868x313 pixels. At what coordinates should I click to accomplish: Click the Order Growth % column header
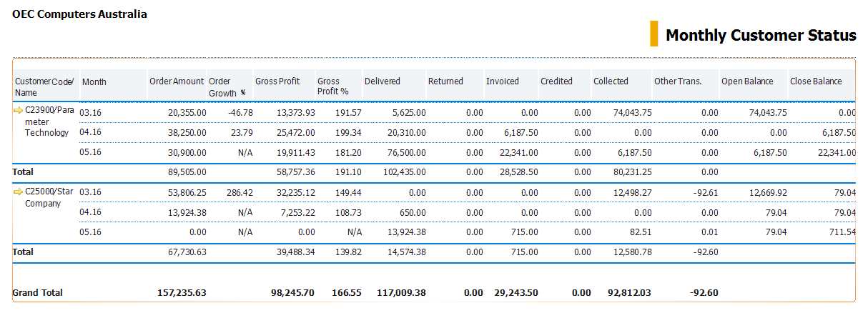[x=227, y=87]
